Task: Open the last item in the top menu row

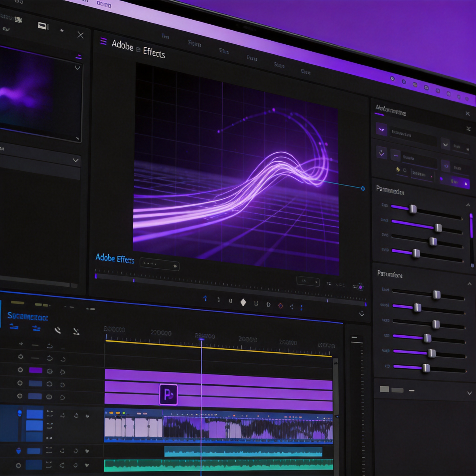Action: tap(305, 72)
